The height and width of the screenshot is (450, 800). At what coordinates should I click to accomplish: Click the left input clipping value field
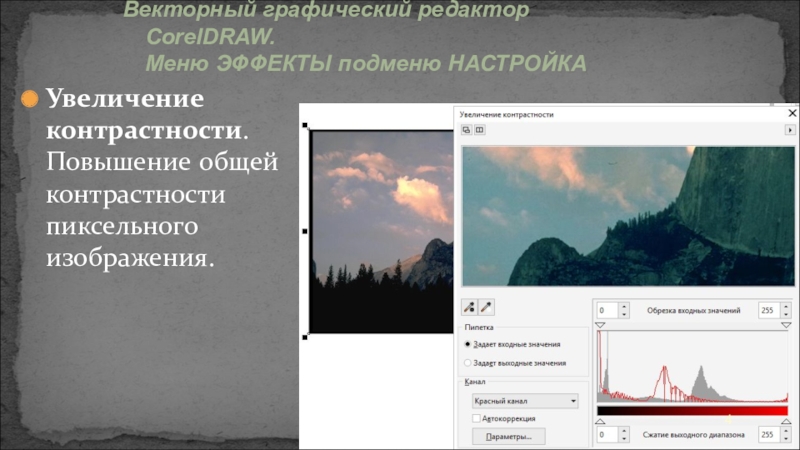(607, 310)
